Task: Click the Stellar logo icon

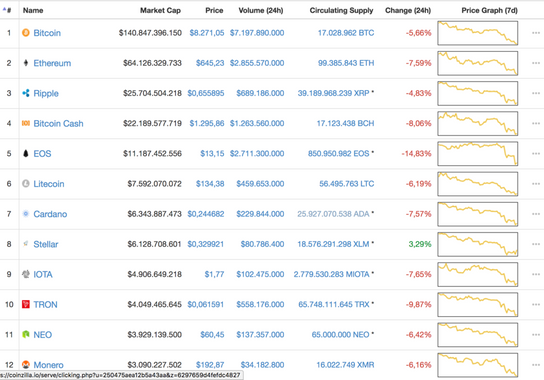Action: (x=26, y=244)
